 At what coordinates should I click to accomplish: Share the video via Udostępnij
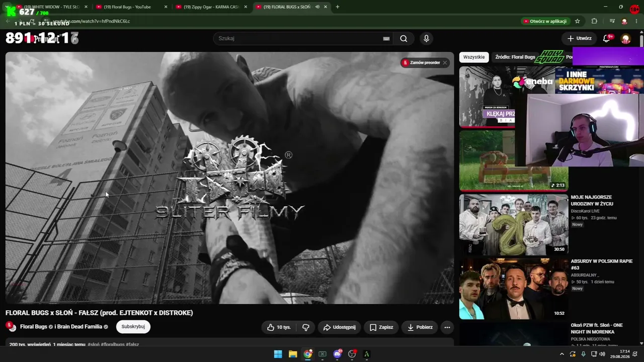click(x=339, y=327)
